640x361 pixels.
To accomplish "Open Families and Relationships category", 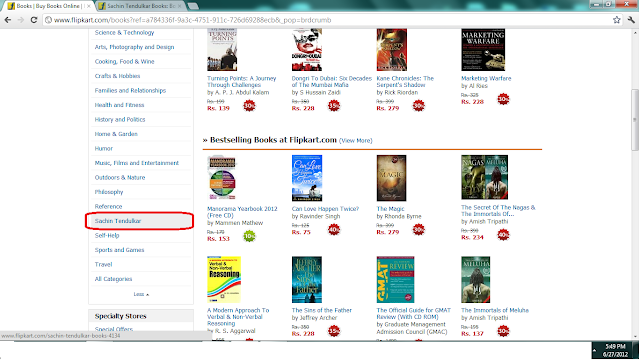I will pos(130,91).
